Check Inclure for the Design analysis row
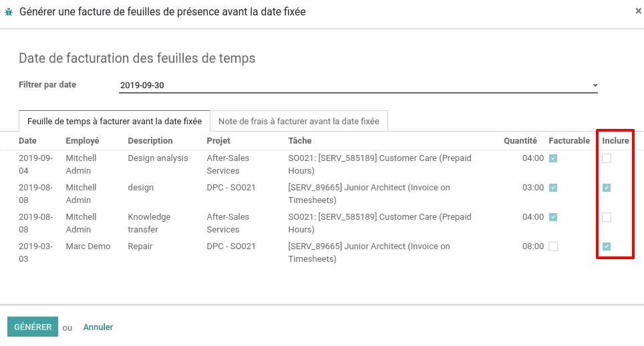 pyautogui.click(x=607, y=158)
